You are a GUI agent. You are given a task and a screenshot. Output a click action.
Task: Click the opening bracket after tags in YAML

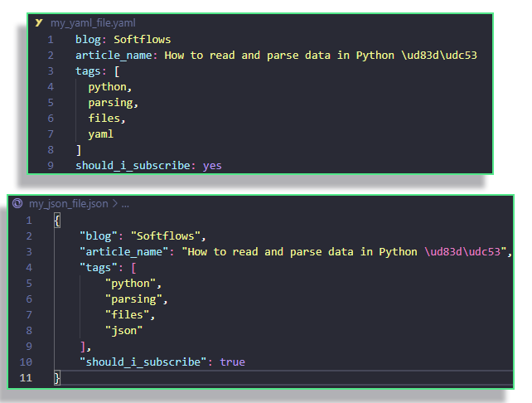pyautogui.click(x=117, y=71)
